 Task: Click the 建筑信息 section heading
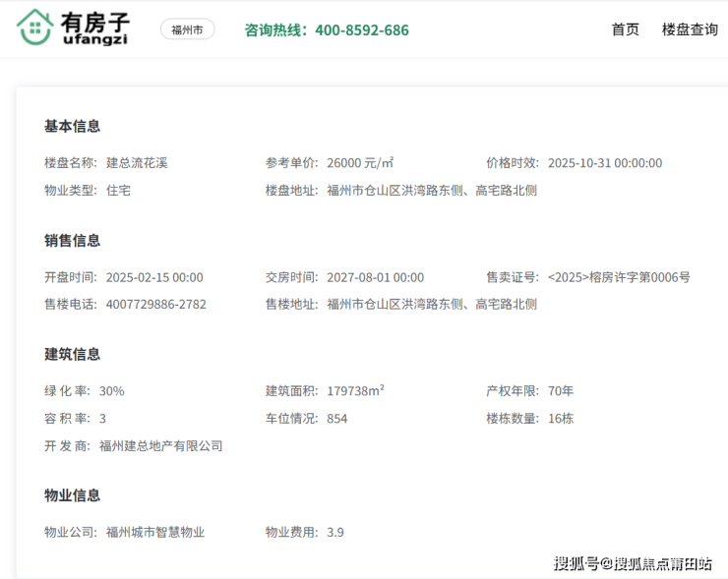coord(72,355)
